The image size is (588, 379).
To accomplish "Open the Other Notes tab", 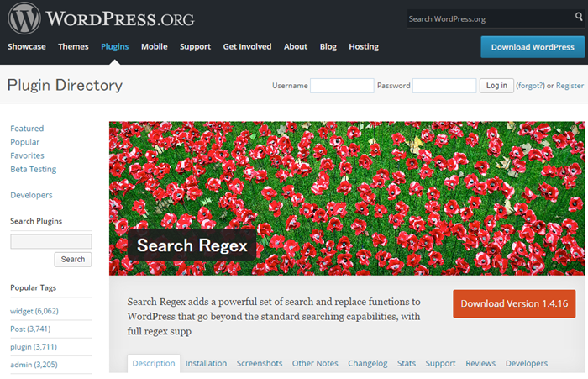I will pyautogui.click(x=315, y=363).
